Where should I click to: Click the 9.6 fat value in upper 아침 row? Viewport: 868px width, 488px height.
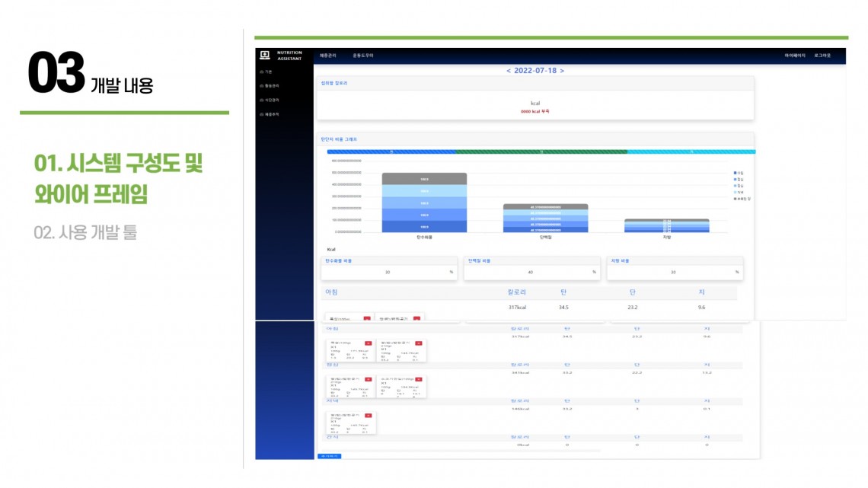(701, 307)
